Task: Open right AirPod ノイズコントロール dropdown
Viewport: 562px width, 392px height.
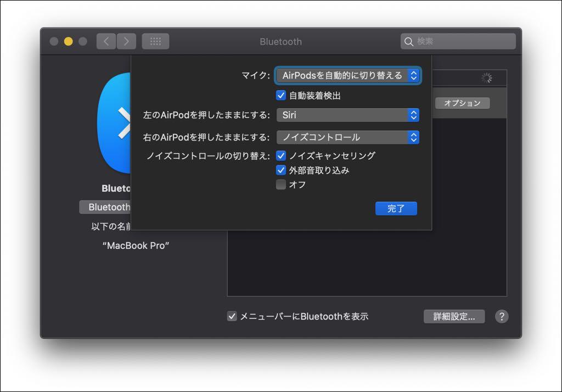Action: (347, 137)
